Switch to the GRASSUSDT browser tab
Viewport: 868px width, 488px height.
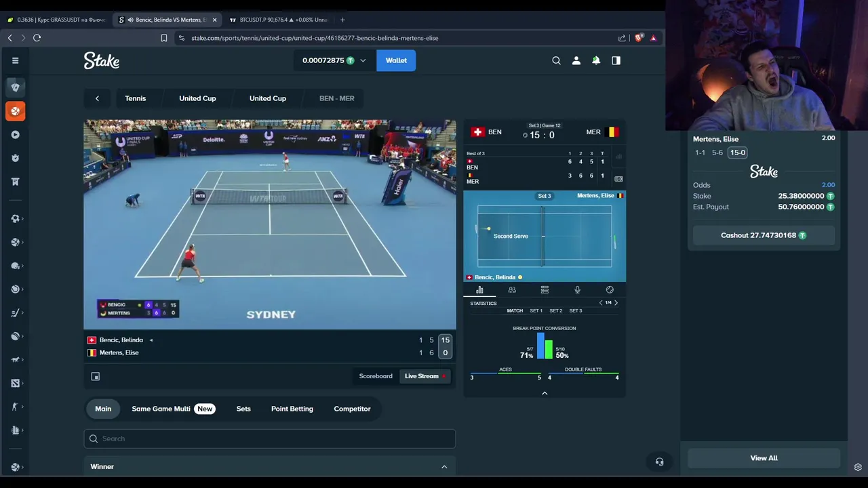click(x=57, y=20)
